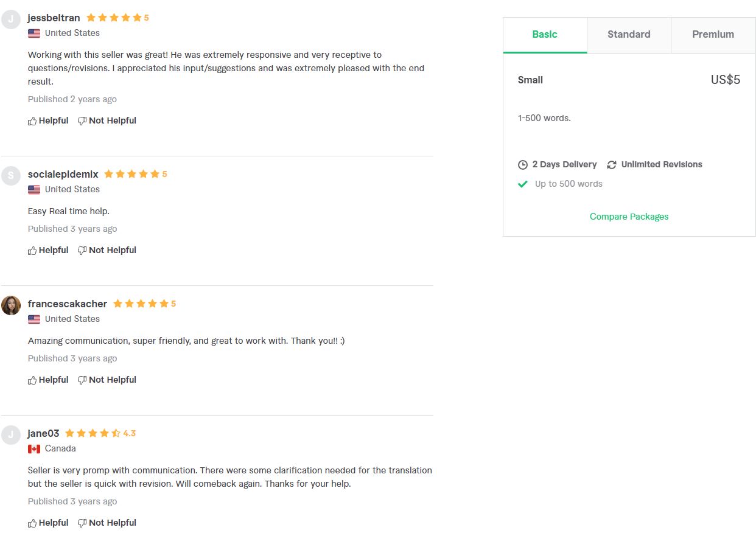Image resolution: width=756 pixels, height=533 pixels.
Task: Click thumbs-up icon on francescakacher's review
Action: [32, 380]
